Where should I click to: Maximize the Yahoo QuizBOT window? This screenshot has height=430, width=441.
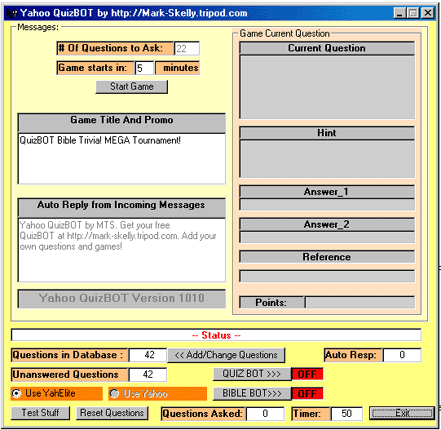[x=413, y=13]
